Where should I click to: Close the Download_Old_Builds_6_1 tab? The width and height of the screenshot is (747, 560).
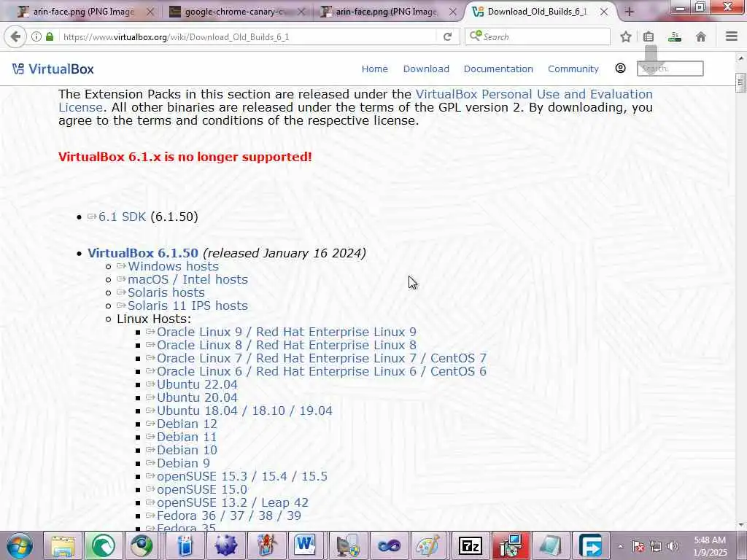tap(603, 12)
